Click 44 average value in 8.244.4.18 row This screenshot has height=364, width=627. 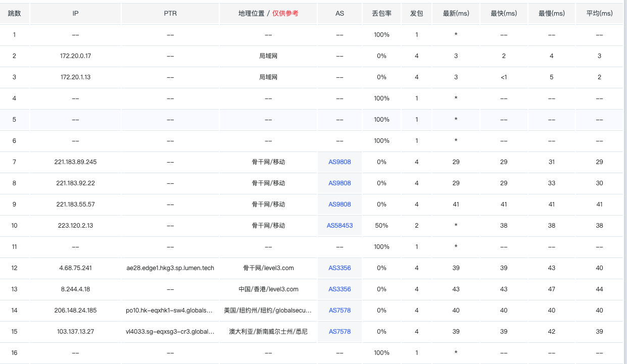(600, 289)
